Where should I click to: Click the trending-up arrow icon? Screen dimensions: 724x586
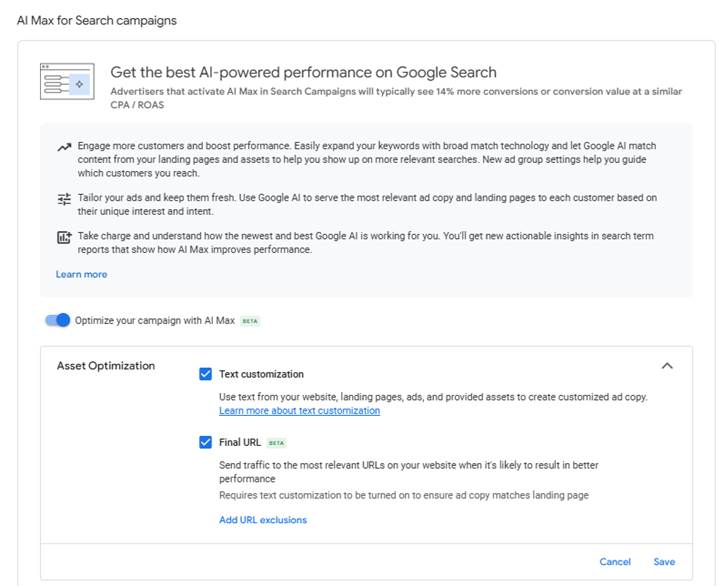(65, 147)
